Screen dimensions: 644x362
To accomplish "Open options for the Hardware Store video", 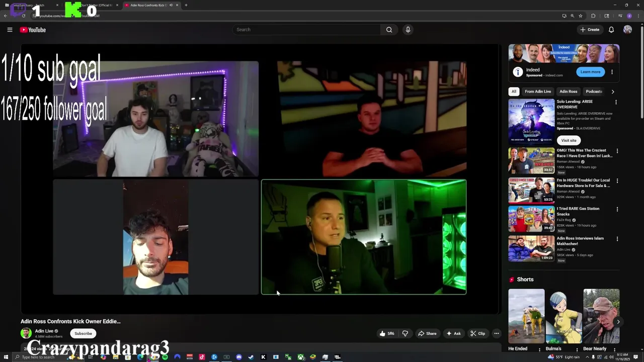I will [617, 180].
